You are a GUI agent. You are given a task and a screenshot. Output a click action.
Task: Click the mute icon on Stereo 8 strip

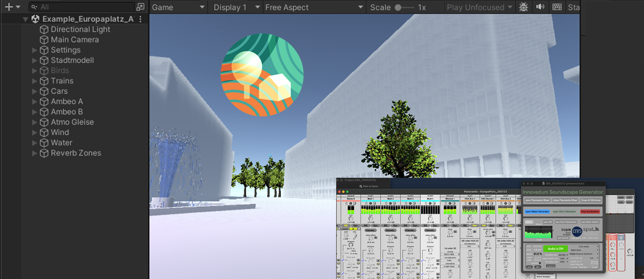(351, 203)
